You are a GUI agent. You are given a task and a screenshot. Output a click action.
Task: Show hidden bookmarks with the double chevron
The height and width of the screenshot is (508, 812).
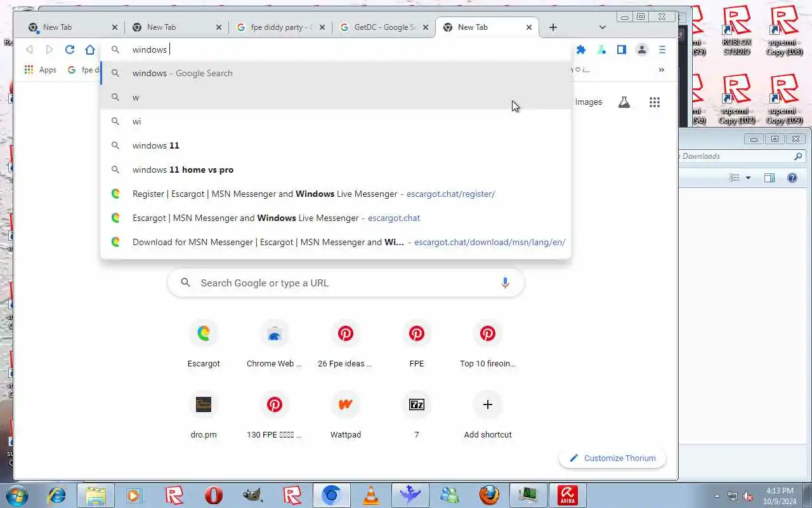[x=662, y=70]
